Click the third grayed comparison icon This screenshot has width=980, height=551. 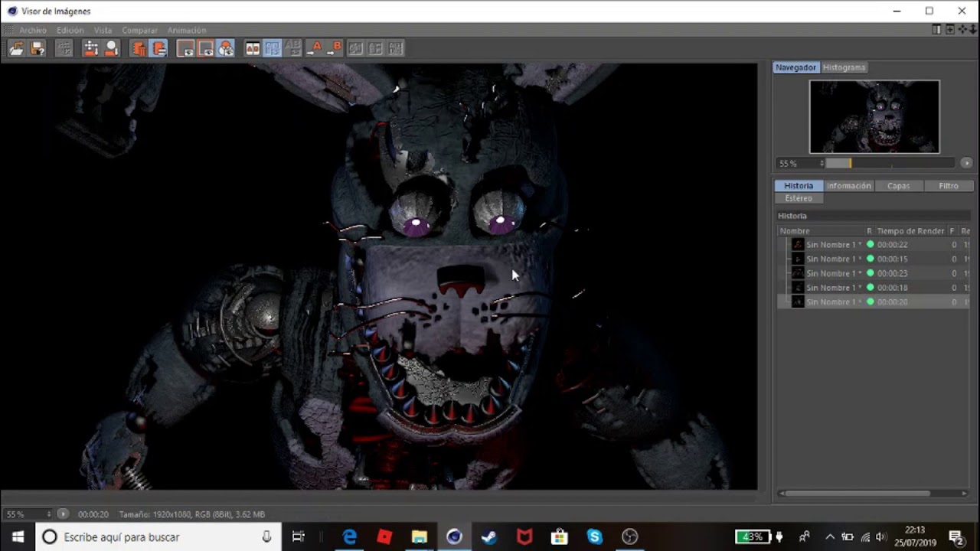click(395, 48)
